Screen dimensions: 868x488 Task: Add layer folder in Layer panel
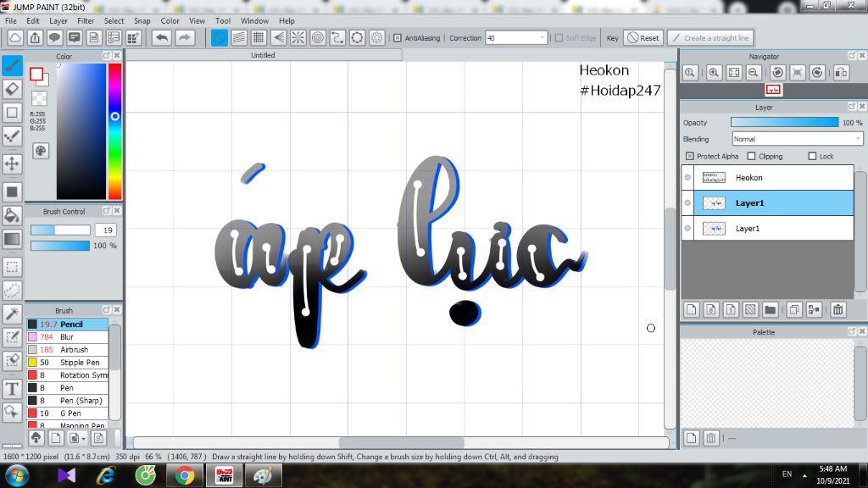[x=770, y=310]
